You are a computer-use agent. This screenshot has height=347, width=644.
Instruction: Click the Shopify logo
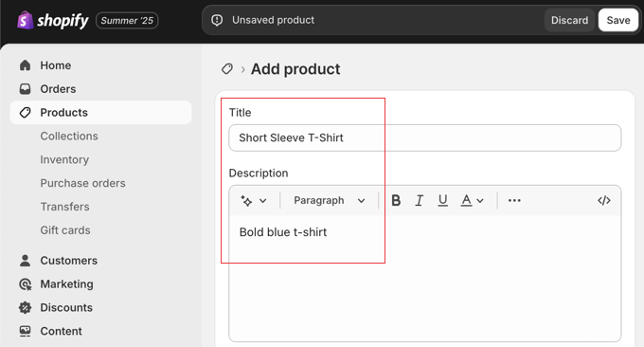pyautogui.click(x=53, y=20)
